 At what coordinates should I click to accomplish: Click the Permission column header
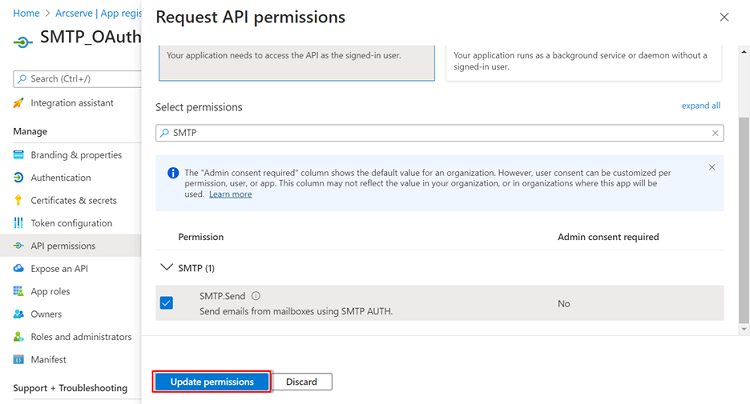tap(201, 237)
